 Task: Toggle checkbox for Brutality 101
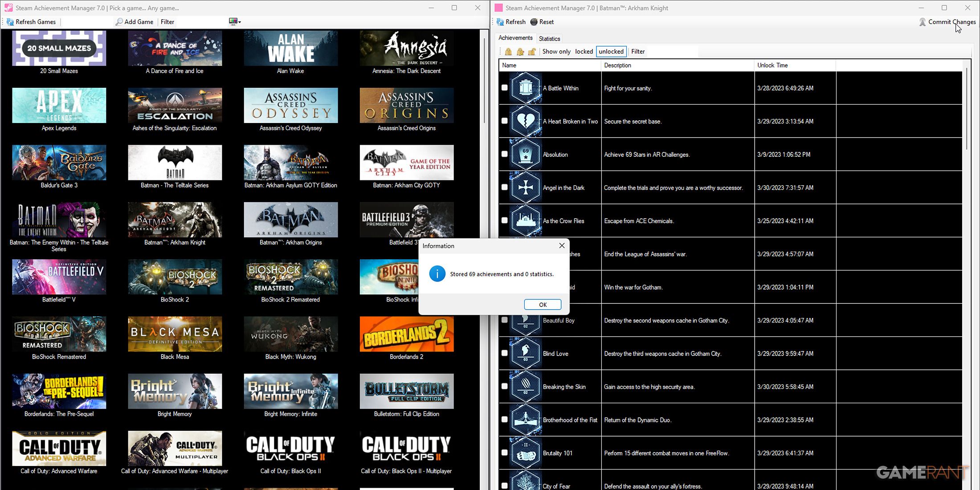click(504, 453)
